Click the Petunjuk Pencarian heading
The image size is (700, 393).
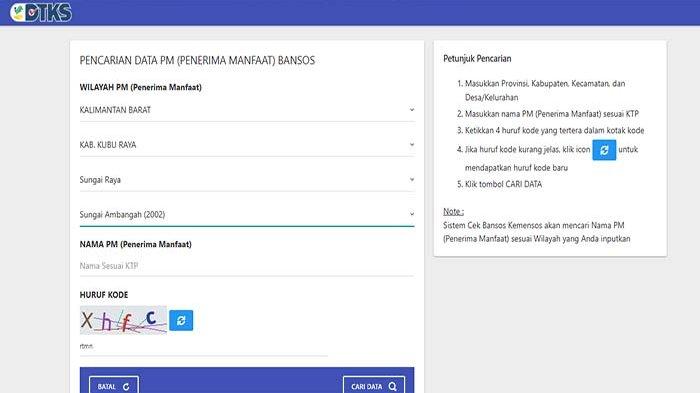click(x=477, y=59)
